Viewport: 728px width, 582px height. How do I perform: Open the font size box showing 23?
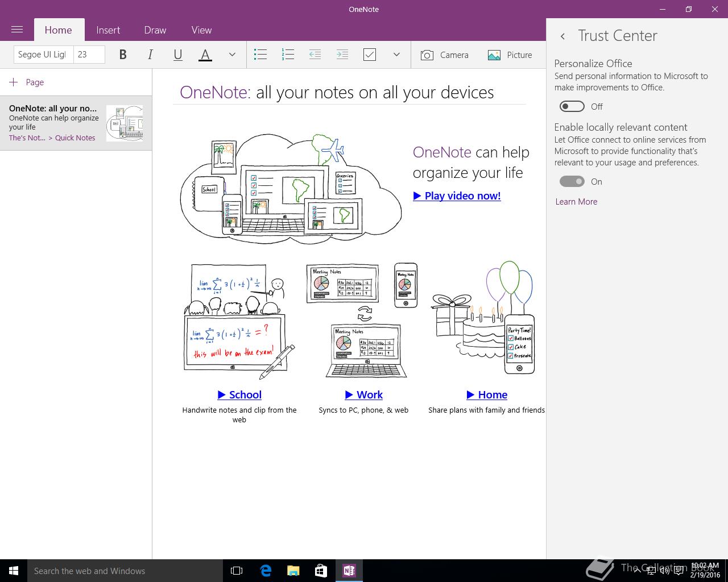89,55
